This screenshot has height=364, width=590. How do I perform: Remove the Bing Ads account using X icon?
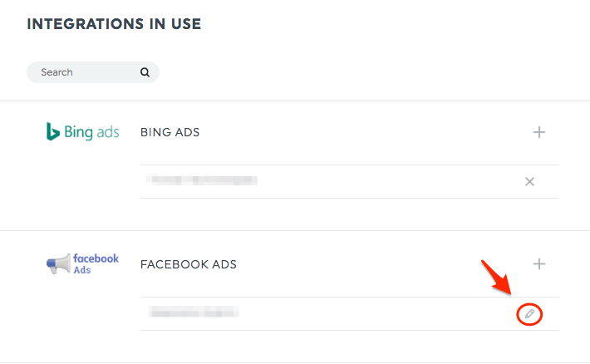coord(529,182)
